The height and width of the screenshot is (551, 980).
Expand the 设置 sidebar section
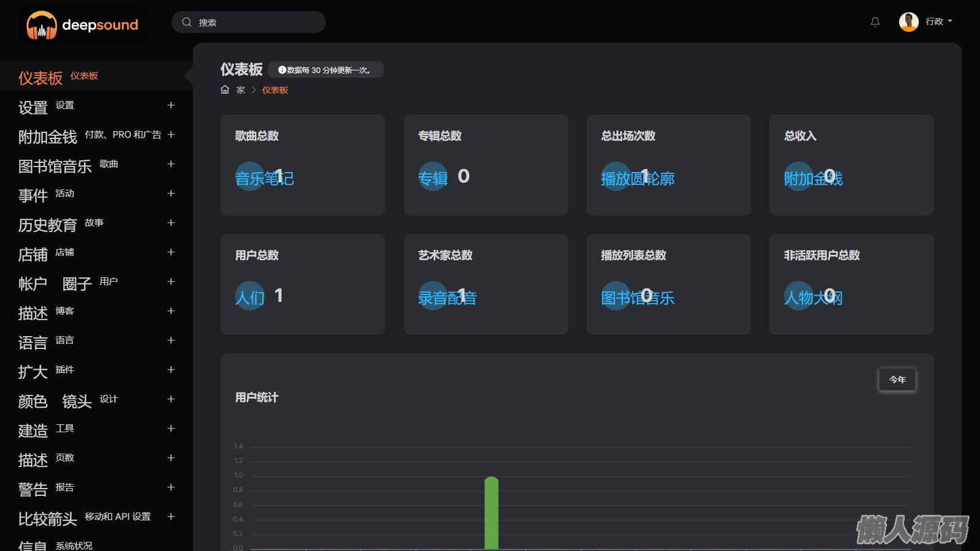click(171, 105)
